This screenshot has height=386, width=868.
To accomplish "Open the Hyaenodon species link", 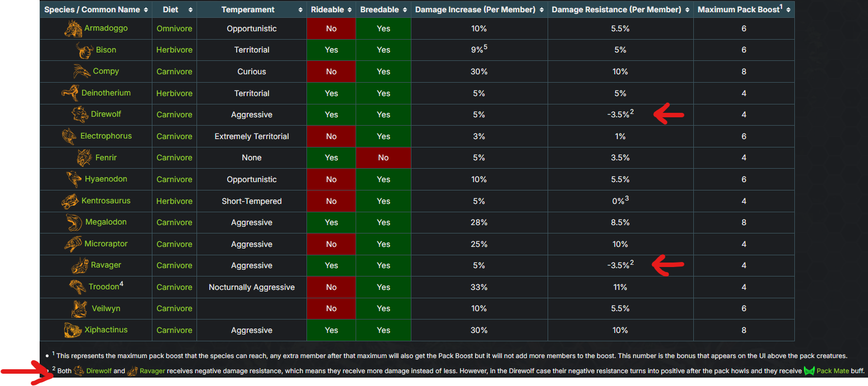I will (106, 179).
